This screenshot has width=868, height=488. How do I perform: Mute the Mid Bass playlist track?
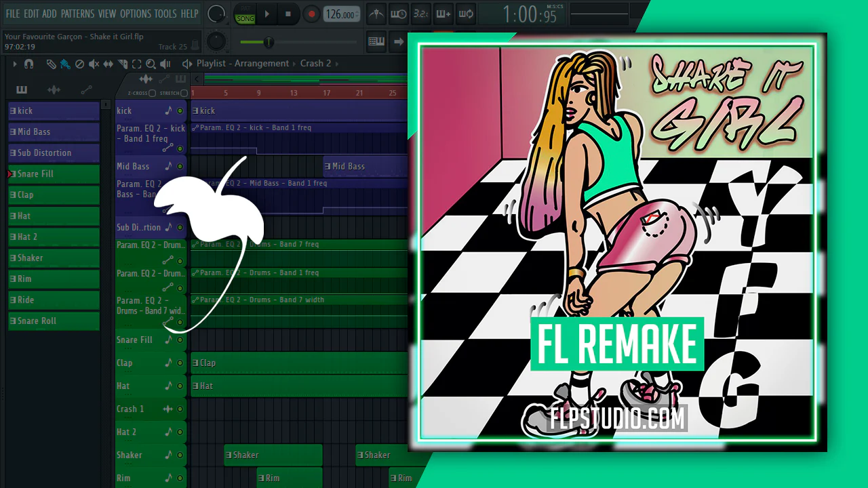(x=180, y=167)
